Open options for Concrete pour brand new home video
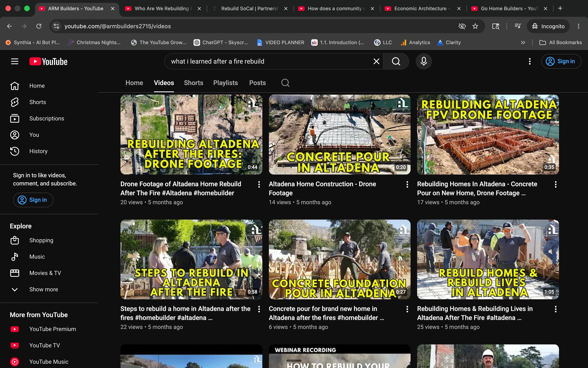The image size is (588, 368). pos(407,309)
